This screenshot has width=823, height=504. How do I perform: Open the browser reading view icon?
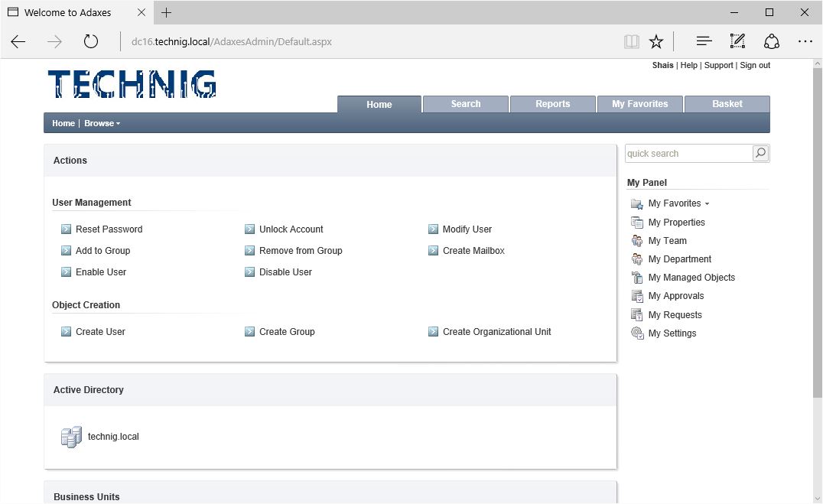click(x=632, y=41)
